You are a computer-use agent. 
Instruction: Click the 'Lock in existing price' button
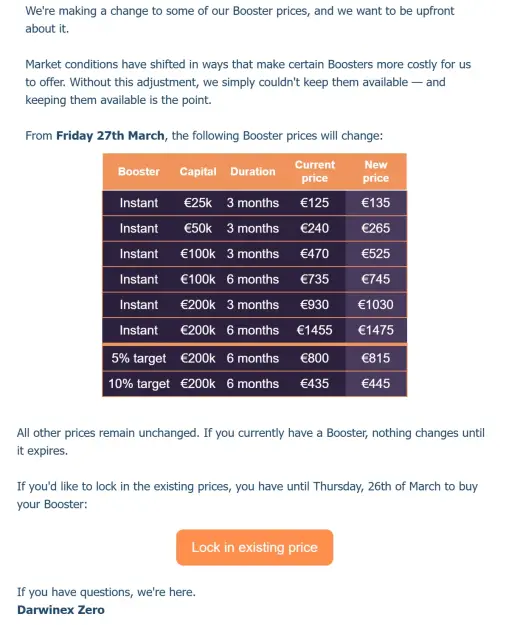(254, 547)
